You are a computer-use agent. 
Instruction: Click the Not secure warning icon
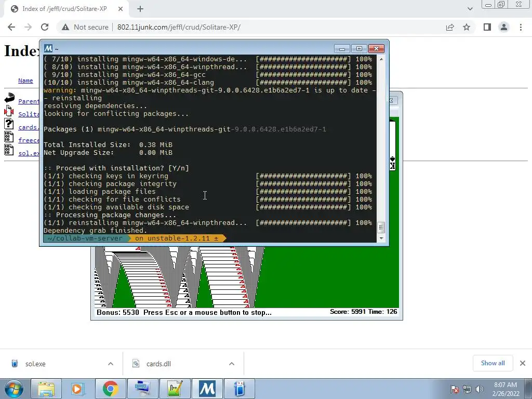tap(65, 27)
